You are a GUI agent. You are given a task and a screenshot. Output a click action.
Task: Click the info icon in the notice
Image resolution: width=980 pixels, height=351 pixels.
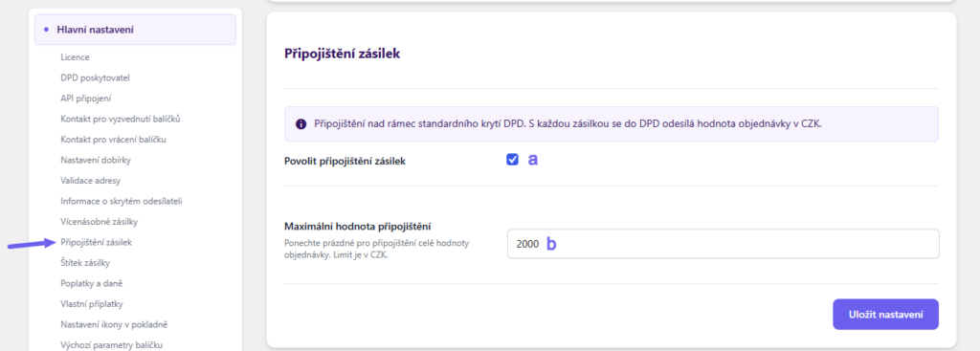point(301,123)
